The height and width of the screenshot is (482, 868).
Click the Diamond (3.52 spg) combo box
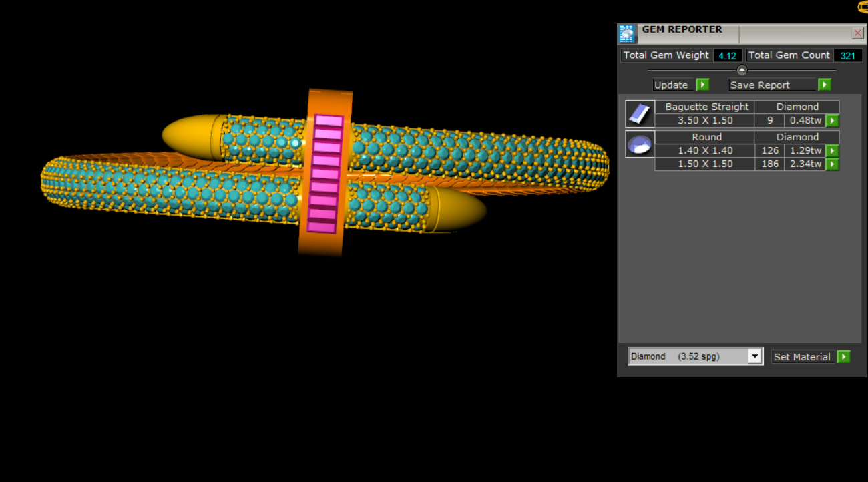coord(688,356)
